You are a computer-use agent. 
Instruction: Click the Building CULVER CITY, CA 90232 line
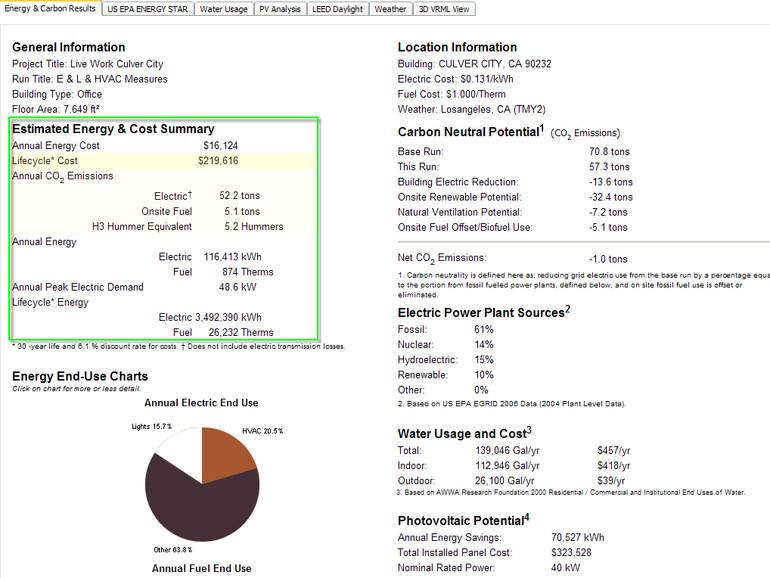click(474, 64)
